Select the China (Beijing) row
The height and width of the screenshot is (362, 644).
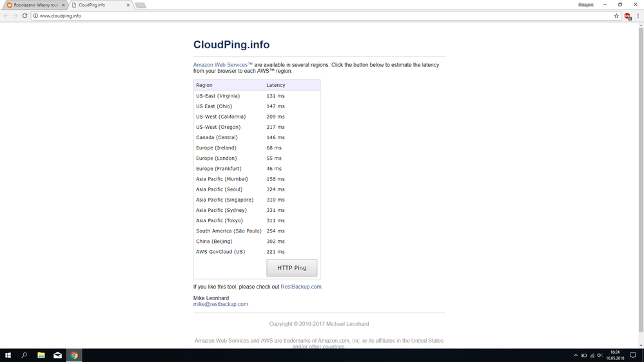(x=257, y=242)
